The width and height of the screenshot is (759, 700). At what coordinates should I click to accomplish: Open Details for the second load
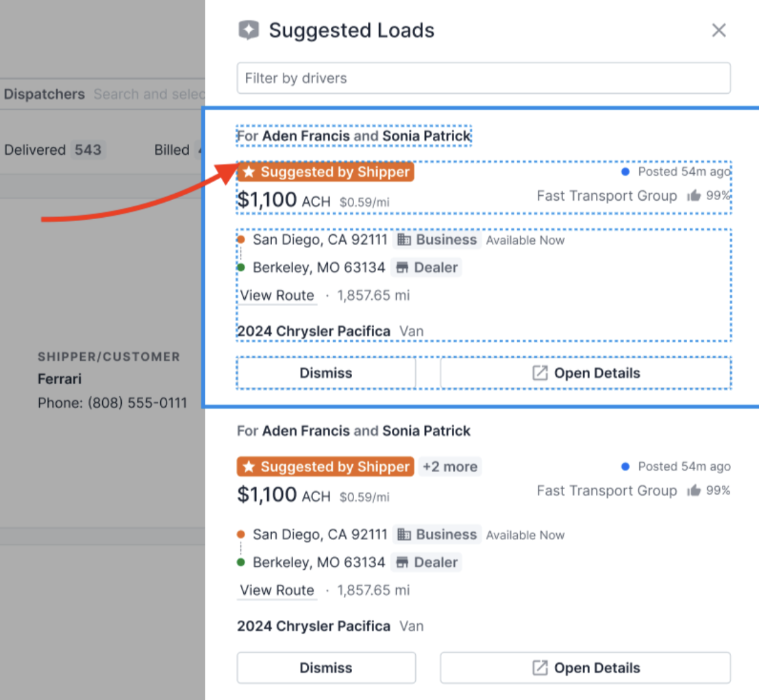[585, 668]
